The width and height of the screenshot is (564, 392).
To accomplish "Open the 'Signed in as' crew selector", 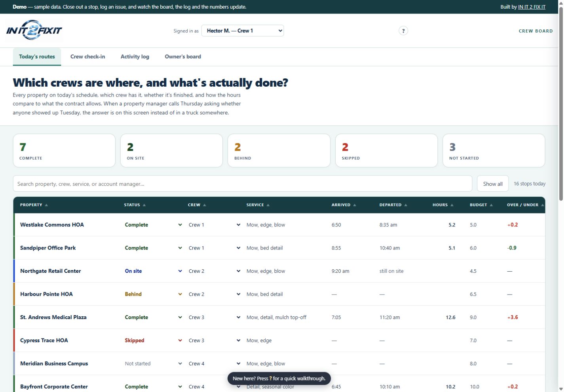I will click(243, 30).
